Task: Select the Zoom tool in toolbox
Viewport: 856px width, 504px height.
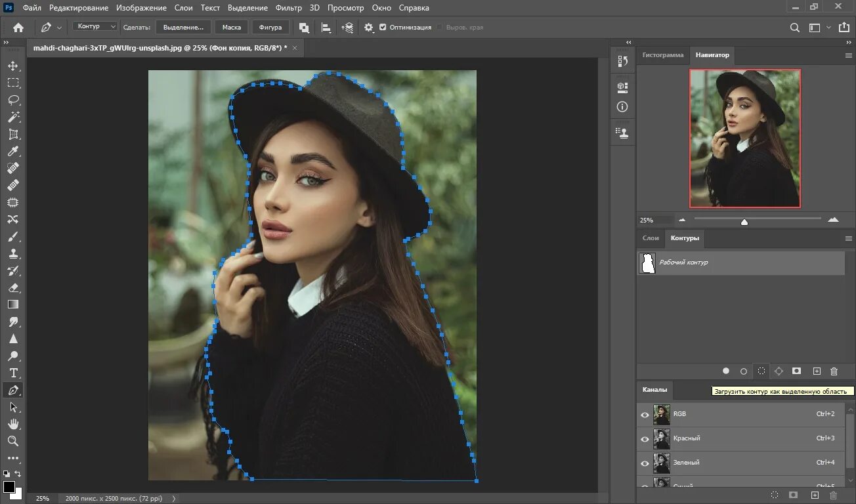Action: tap(13, 442)
